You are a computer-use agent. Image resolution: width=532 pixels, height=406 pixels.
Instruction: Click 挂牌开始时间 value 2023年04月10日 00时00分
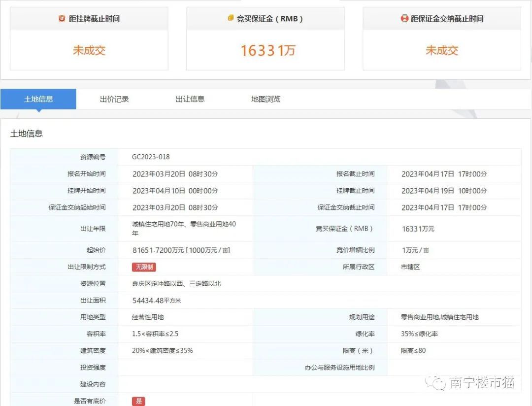(x=175, y=191)
